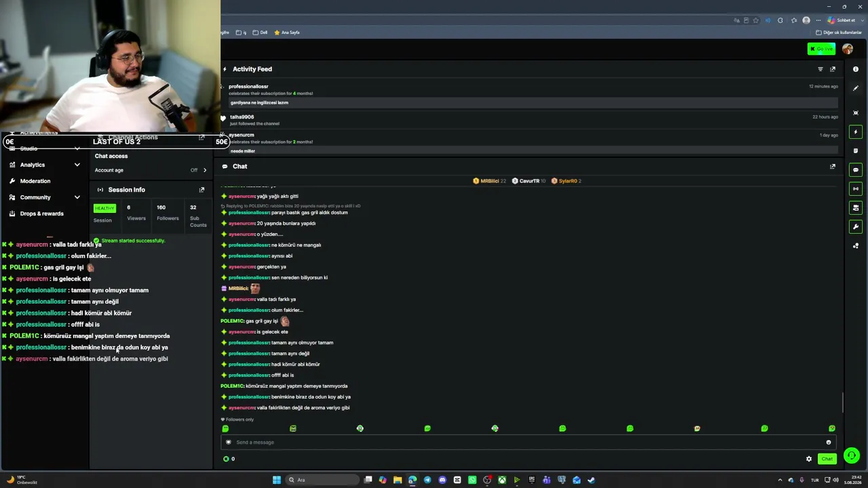Viewport: 868px width, 488px height.
Task: Select Community in the left sidebar
Action: [x=35, y=197]
